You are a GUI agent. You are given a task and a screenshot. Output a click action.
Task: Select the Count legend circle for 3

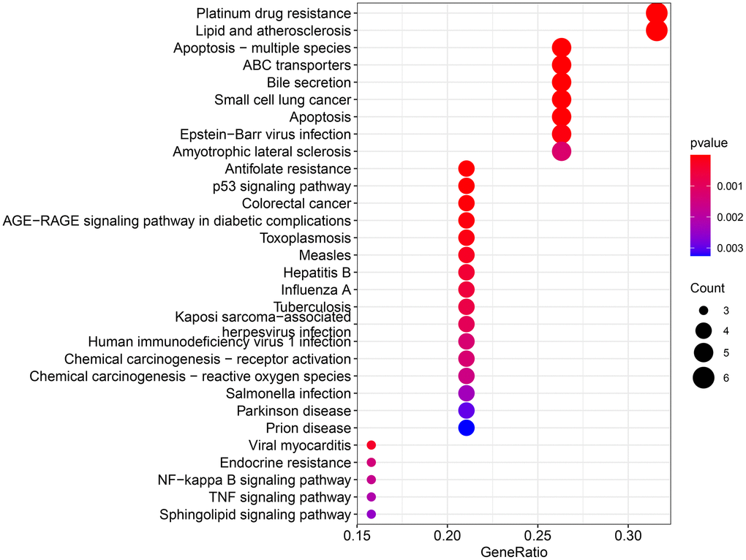coord(704,310)
